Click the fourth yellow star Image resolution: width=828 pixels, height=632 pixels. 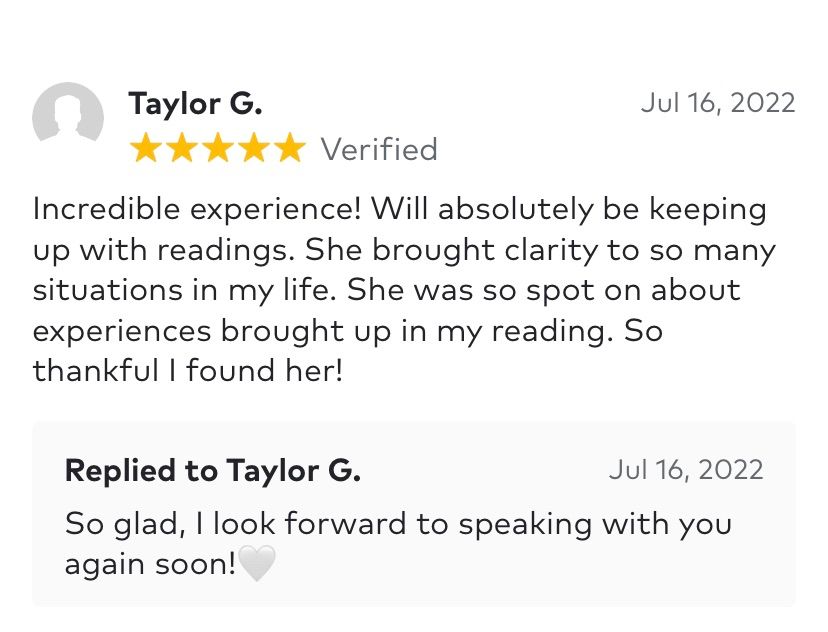coord(253,147)
